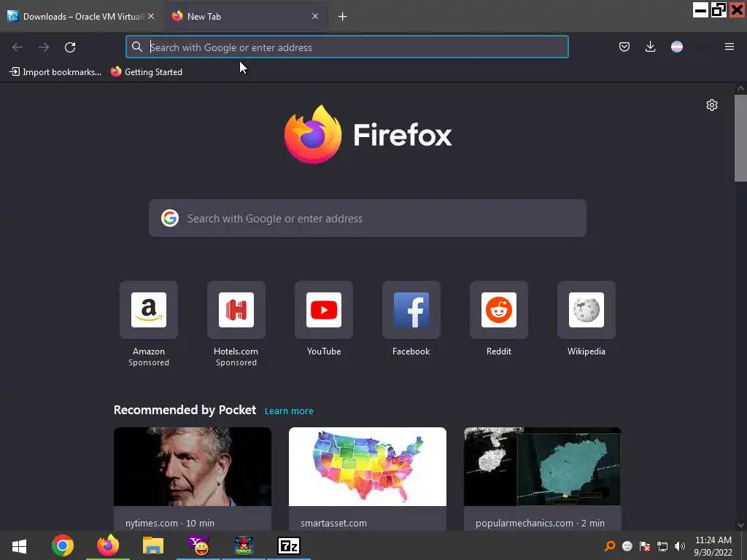Open the volume speaker tray icon
Image resolution: width=747 pixels, height=560 pixels.
click(x=680, y=546)
